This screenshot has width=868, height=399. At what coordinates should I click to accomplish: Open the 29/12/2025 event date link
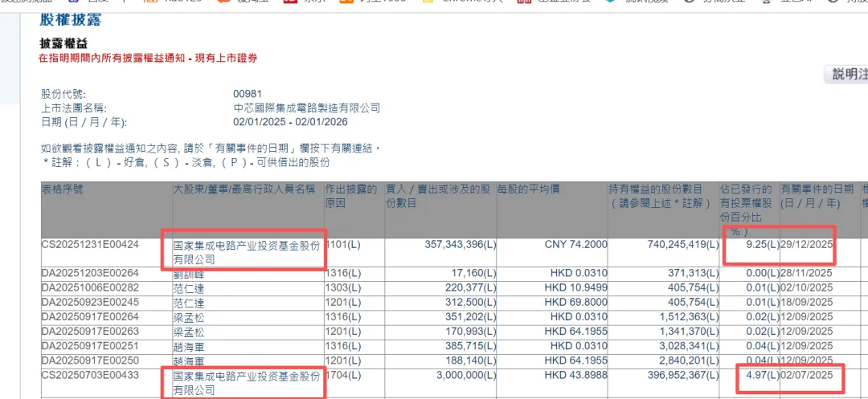tap(807, 244)
